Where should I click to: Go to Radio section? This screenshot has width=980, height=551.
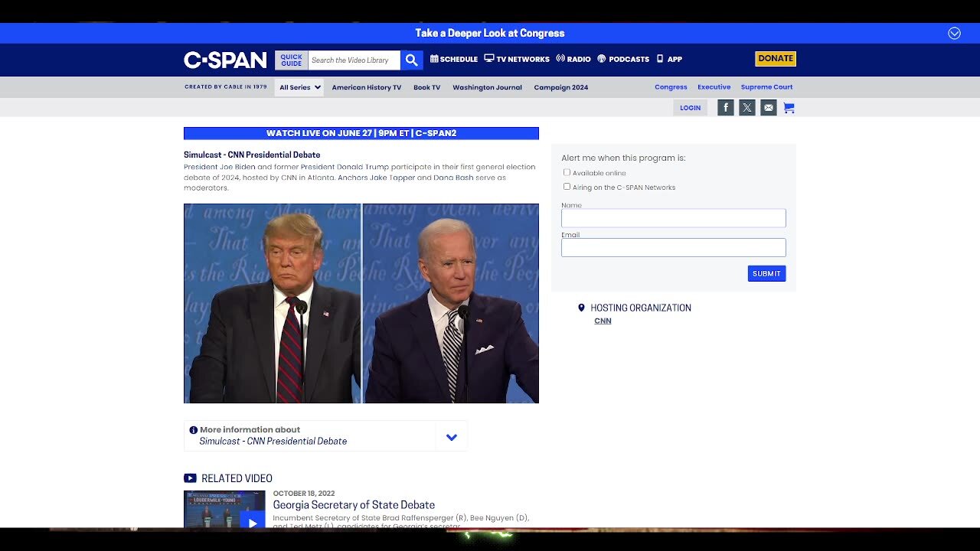click(x=573, y=59)
